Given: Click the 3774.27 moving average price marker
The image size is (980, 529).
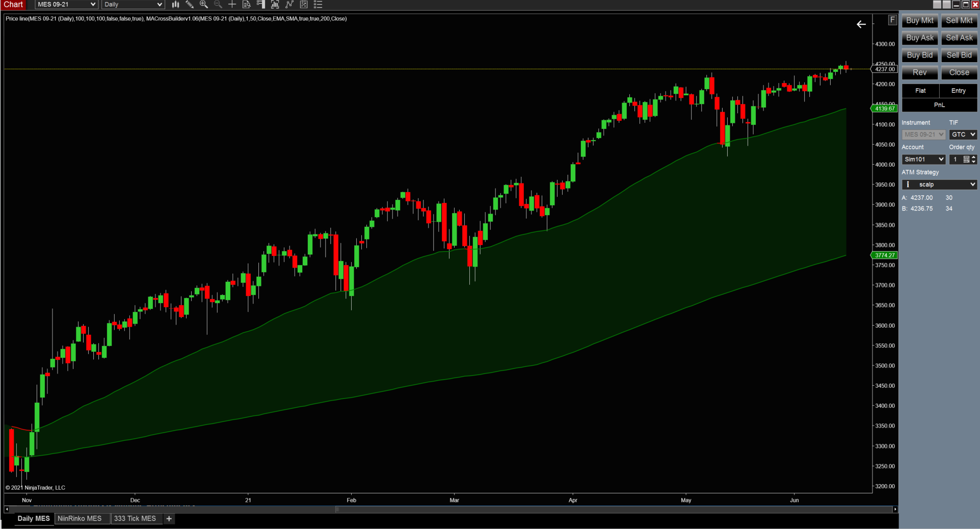Looking at the screenshot, I should click(x=885, y=255).
